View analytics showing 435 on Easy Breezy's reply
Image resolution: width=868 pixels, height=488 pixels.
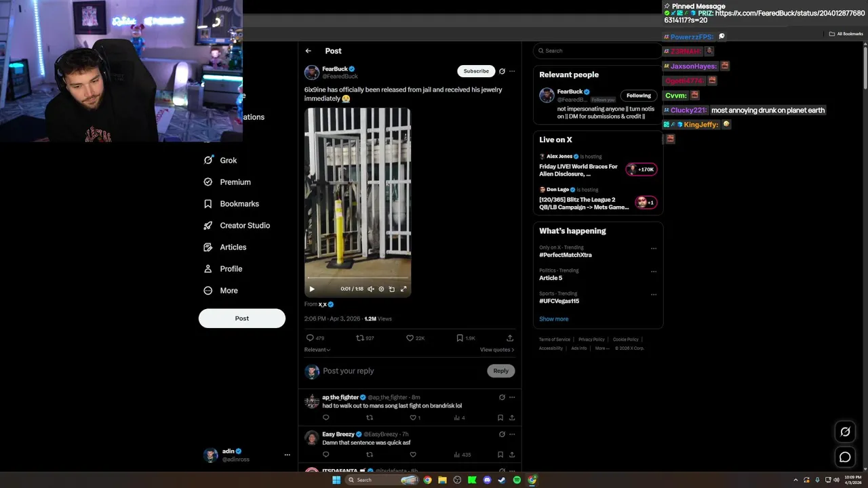(462, 455)
